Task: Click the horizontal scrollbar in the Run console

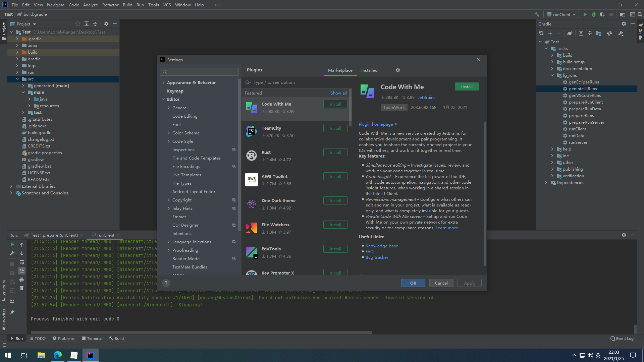Action: coord(201,333)
